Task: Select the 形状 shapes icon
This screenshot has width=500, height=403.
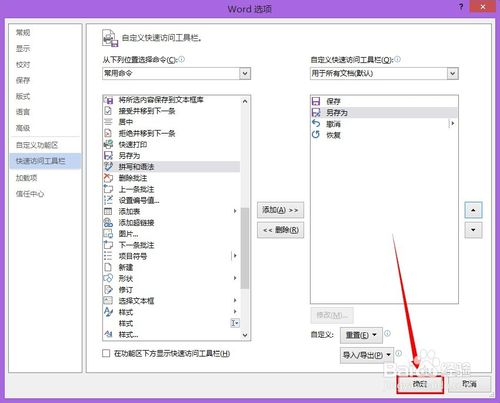Action: pos(108,278)
